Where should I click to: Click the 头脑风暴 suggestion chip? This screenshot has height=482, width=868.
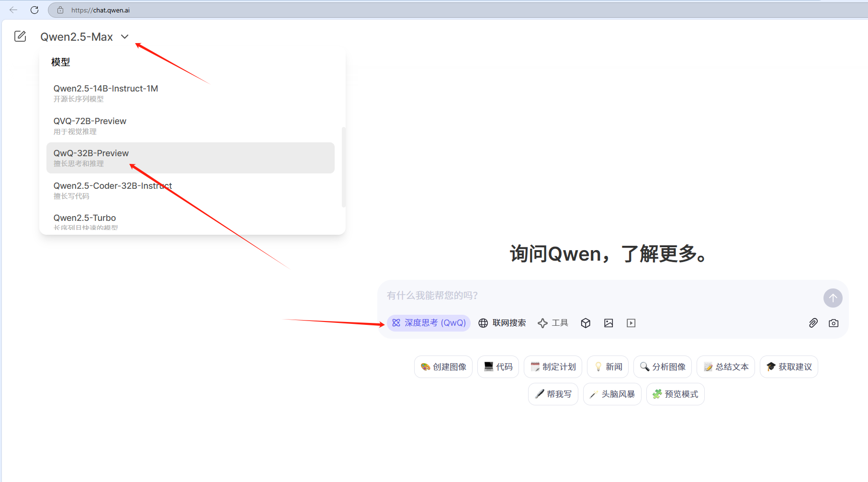click(x=612, y=394)
